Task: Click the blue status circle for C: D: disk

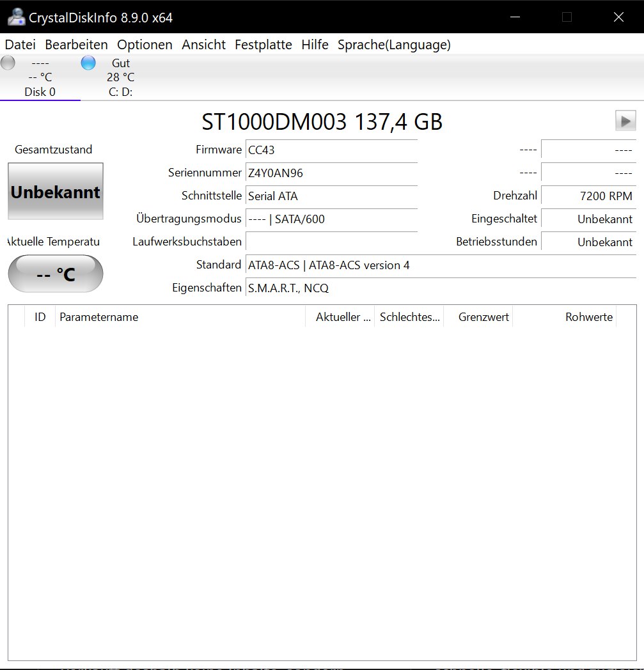Action: (88, 63)
